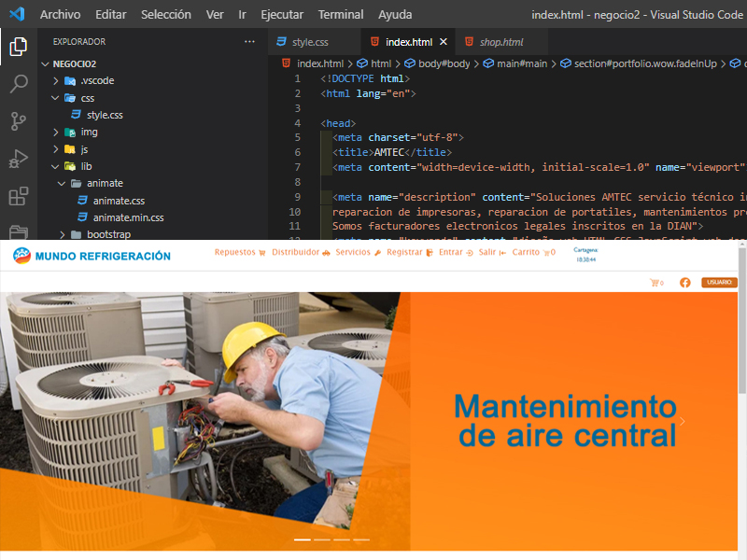The image size is (747, 560).
Task: Open Explorer's more actions ellipsis
Action: click(249, 42)
